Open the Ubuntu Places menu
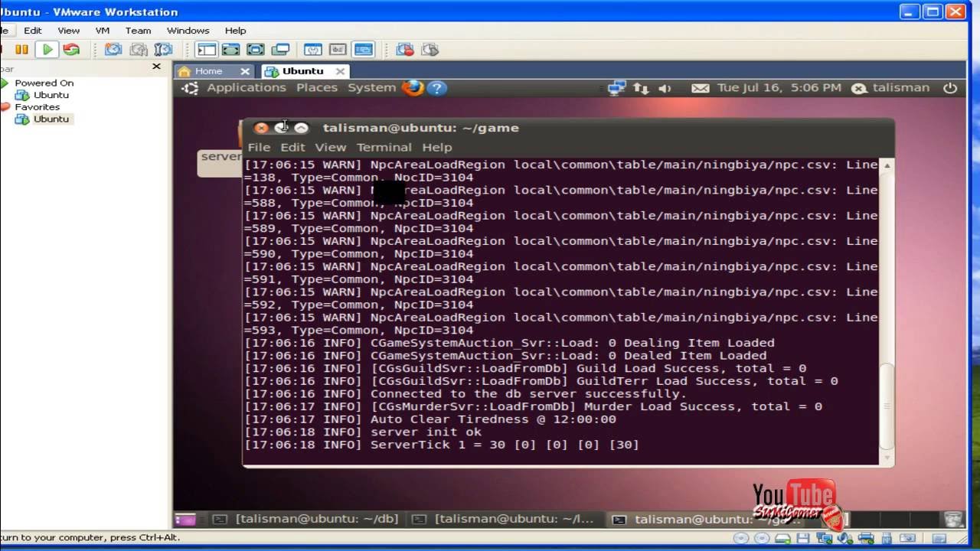 [x=317, y=88]
